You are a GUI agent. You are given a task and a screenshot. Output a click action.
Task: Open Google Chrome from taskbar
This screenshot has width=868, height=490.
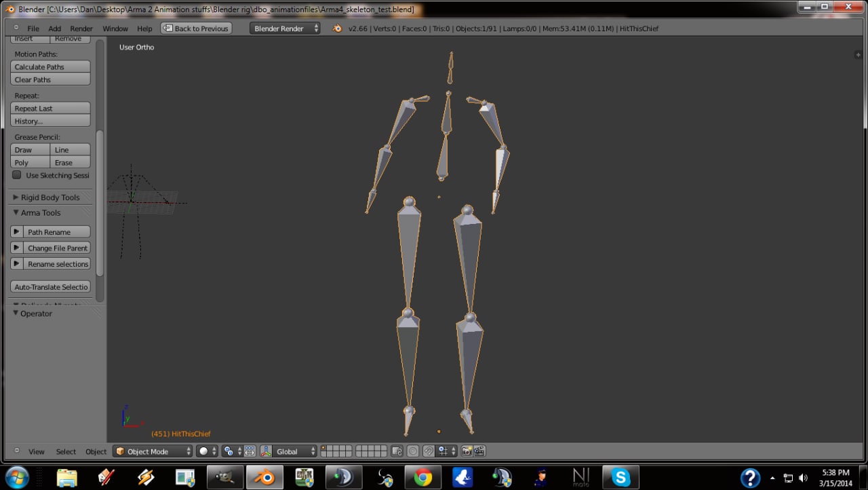pyautogui.click(x=423, y=478)
